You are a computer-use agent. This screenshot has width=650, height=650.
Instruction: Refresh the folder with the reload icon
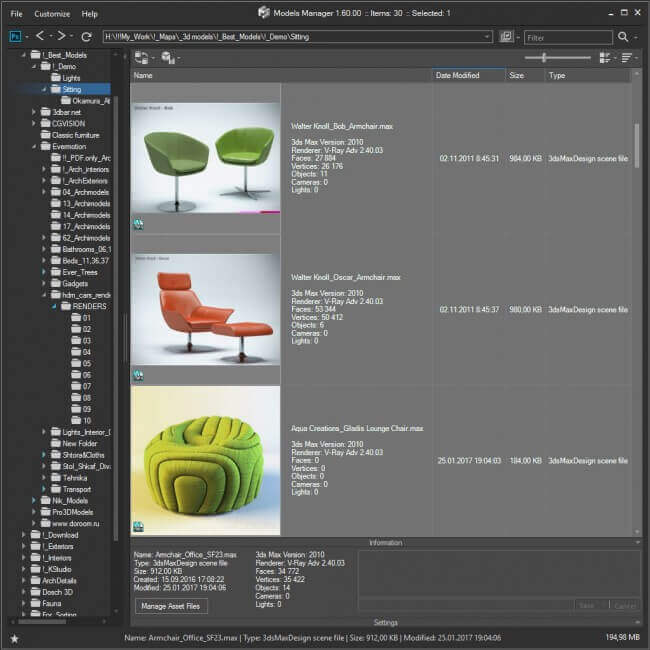[x=86, y=37]
